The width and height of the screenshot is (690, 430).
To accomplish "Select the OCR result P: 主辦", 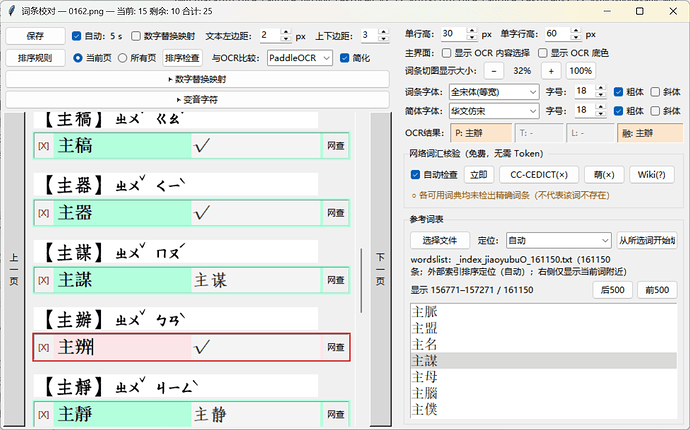I will pos(481,133).
